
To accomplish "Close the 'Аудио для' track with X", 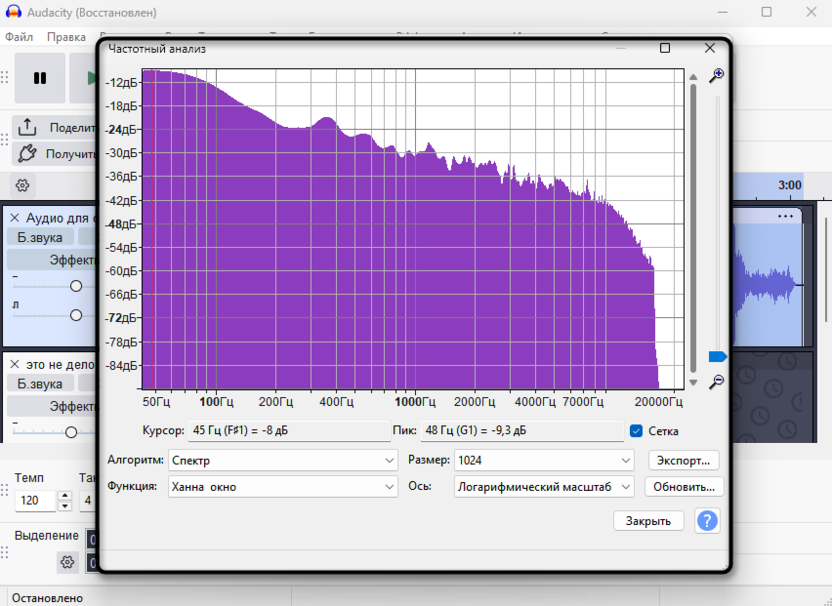I will pyautogui.click(x=15, y=218).
